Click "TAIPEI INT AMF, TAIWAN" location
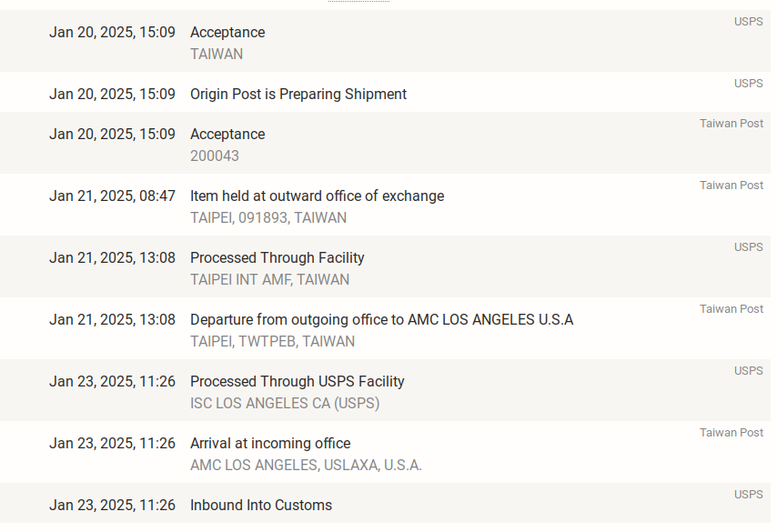 coord(269,280)
